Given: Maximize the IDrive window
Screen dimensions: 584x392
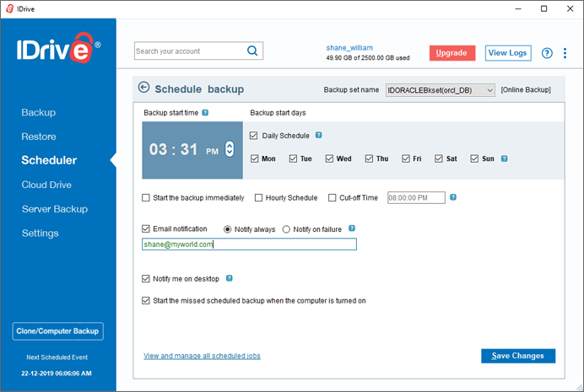Looking at the screenshot, I should point(543,8).
